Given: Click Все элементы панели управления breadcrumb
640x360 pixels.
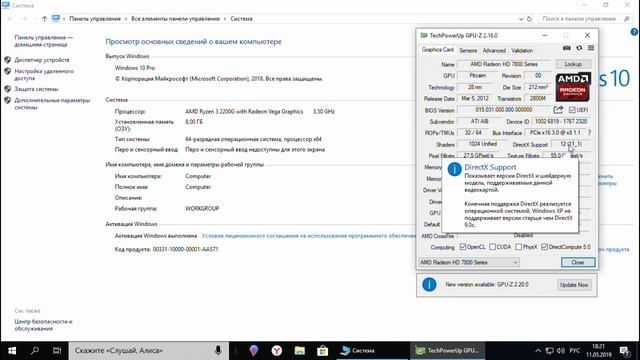Looking at the screenshot, I should 175,19.
